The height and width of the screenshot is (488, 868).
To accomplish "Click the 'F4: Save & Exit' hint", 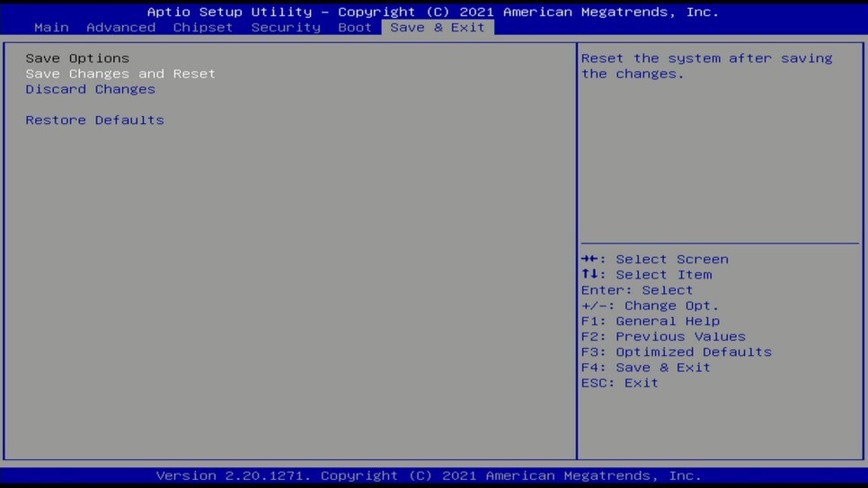I will click(645, 368).
